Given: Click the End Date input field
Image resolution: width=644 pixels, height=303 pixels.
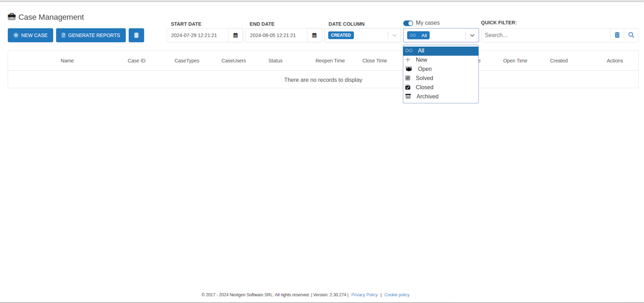Looking at the screenshot, I should click(x=277, y=35).
